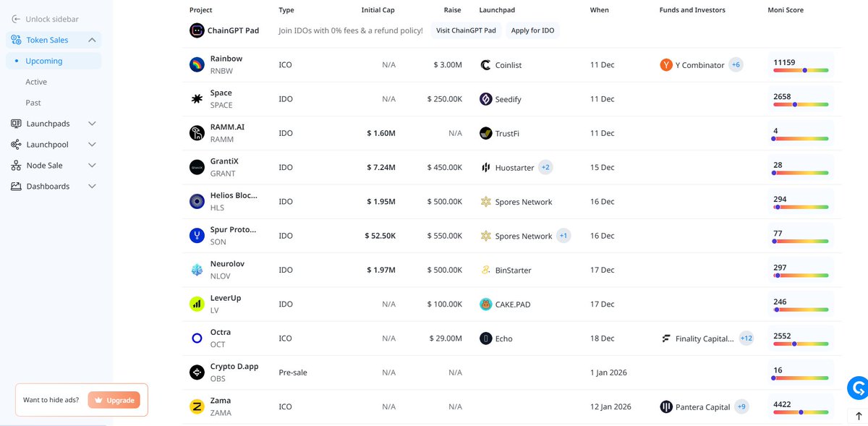Show the +9 more investors for Zama
The image size is (868, 426).
(741, 406)
